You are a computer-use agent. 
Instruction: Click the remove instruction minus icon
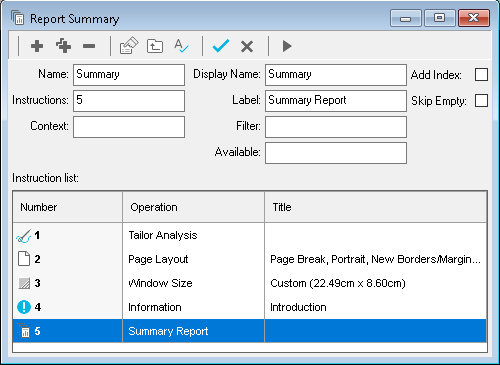89,46
